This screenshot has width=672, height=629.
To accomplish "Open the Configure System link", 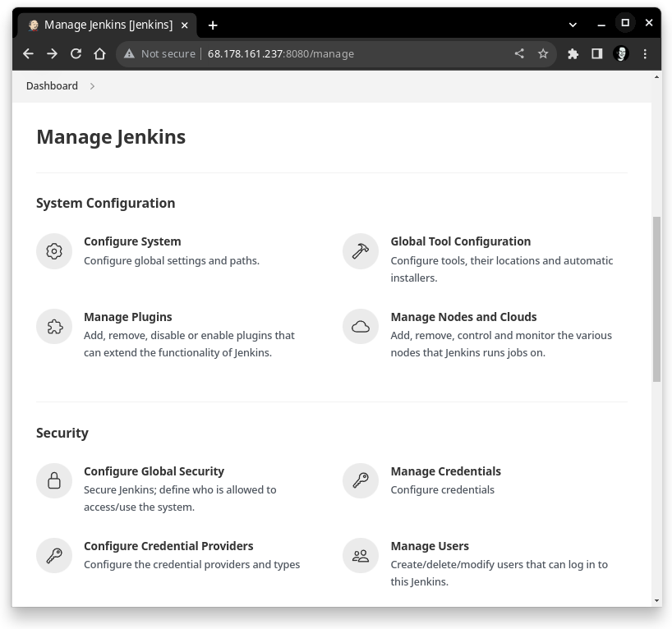I will tap(132, 241).
